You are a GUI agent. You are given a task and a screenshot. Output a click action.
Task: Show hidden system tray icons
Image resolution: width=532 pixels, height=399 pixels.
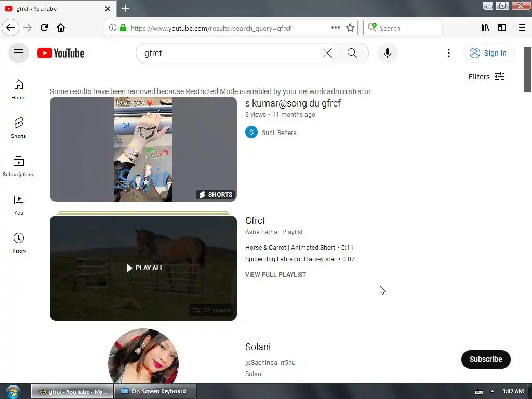tap(492, 391)
